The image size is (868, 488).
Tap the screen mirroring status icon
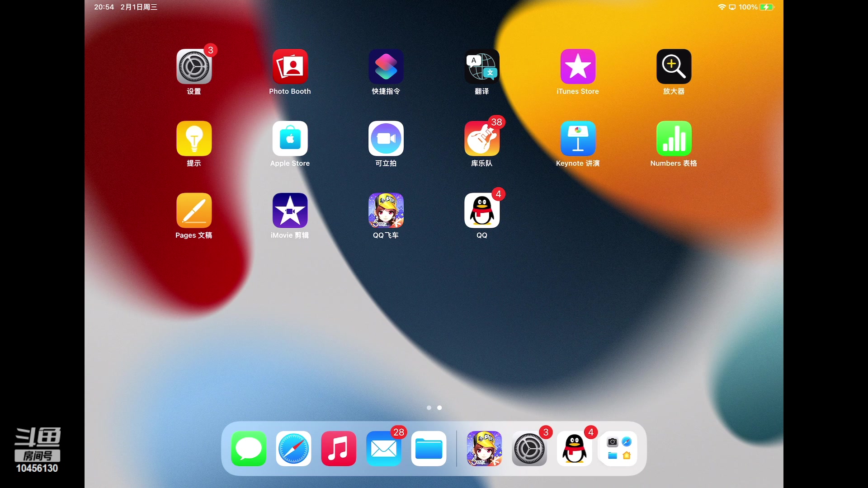click(x=732, y=7)
